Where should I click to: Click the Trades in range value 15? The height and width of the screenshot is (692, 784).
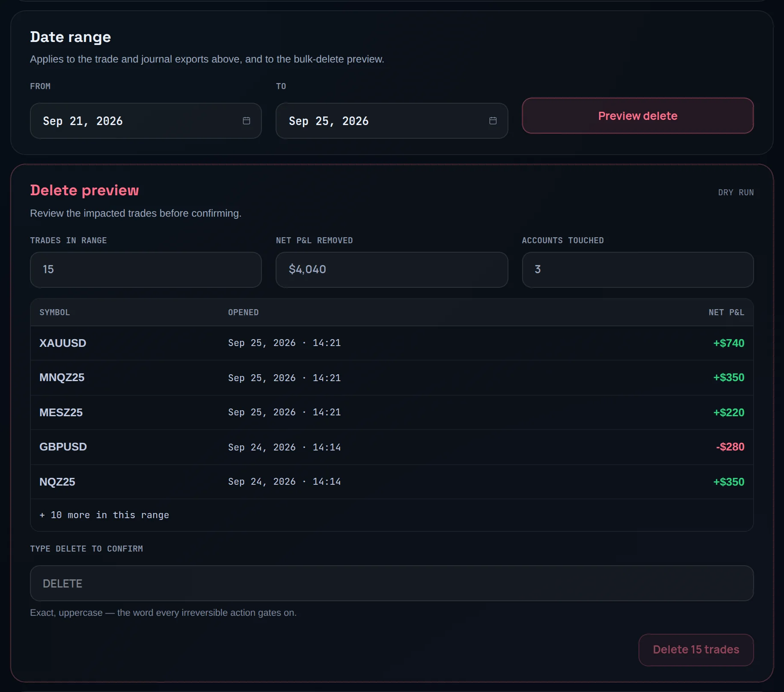coord(146,269)
